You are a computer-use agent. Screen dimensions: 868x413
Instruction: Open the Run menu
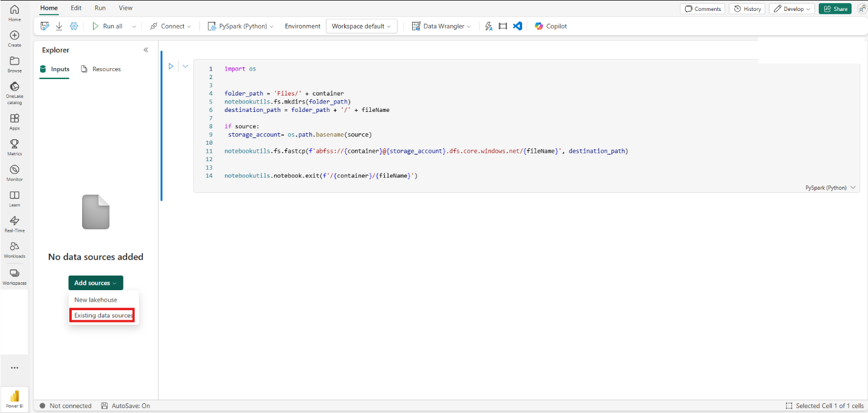pyautogui.click(x=99, y=8)
